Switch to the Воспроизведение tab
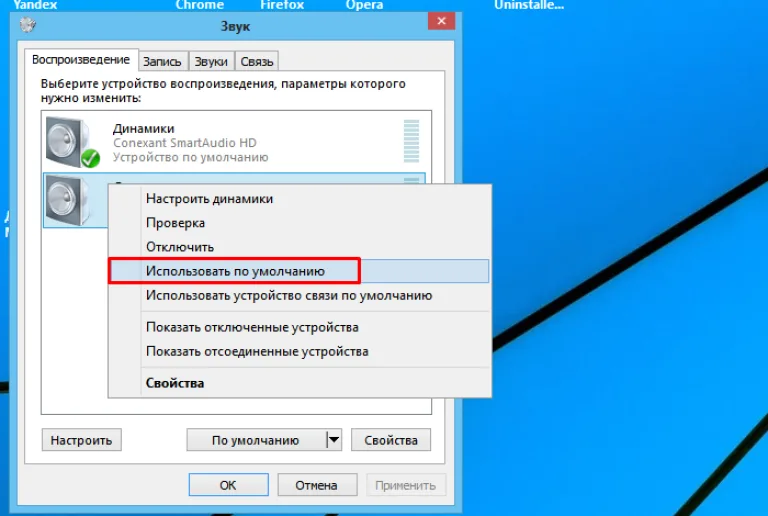The height and width of the screenshot is (516, 768). [x=81, y=60]
